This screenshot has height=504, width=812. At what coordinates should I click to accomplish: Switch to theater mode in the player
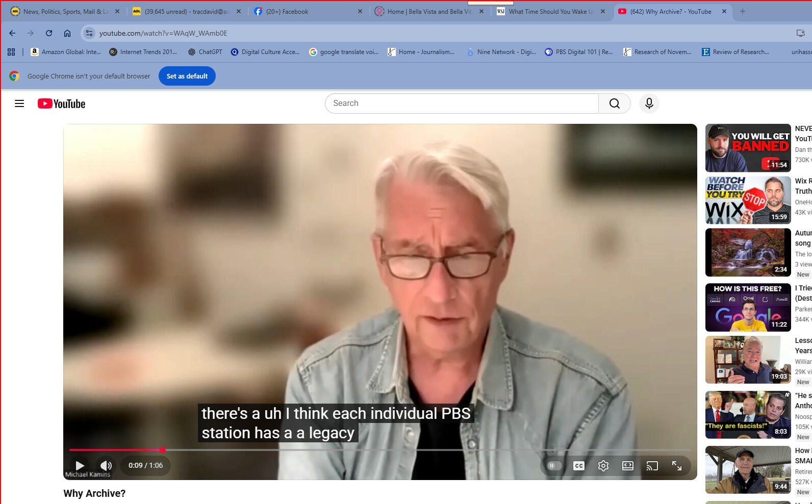[x=627, y=466]
